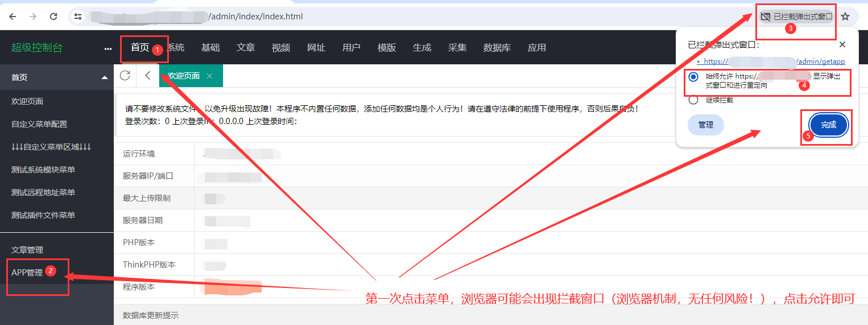
Task: Open the 文章 top navigation menu
Action: pyautogui.click(x=246, y=48)
